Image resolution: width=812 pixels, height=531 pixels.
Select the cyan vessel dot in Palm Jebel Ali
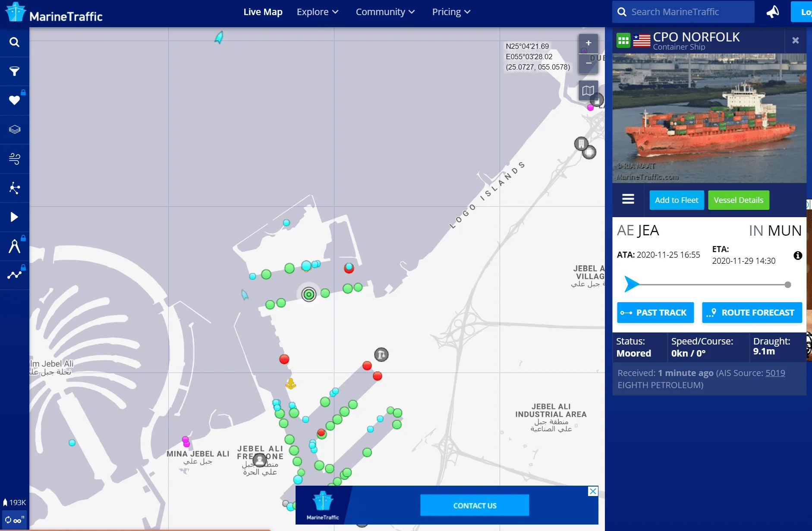tap(72, 442)
